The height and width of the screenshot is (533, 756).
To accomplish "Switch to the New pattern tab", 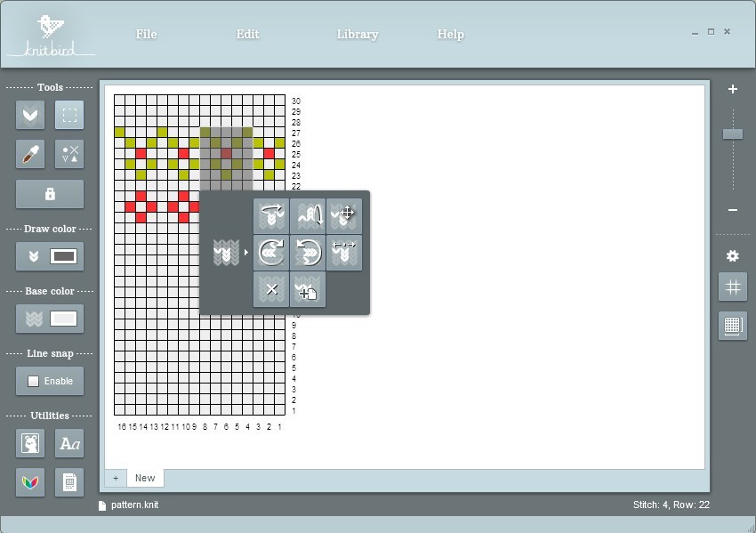I will click(145, 478).
